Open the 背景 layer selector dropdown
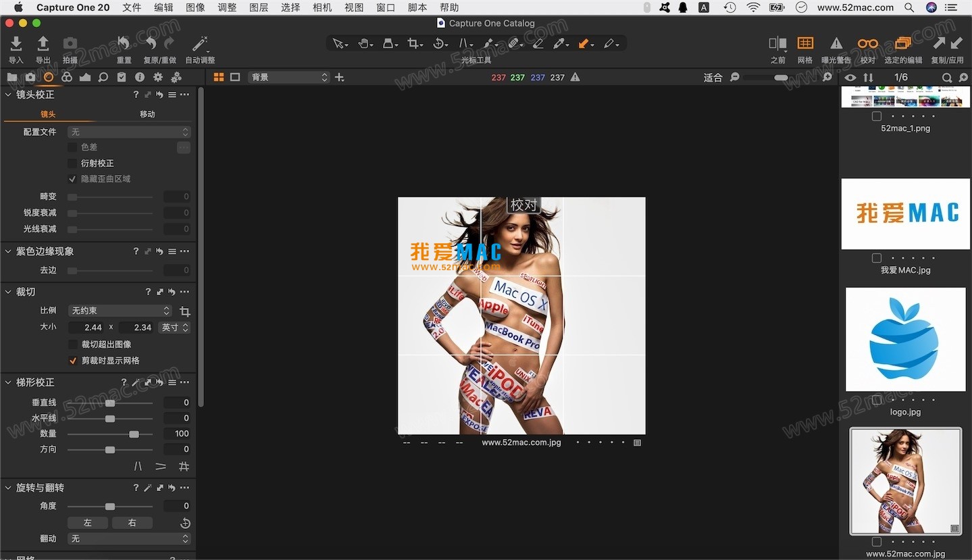Image resolution: width=972 pixels, height=560 pixels. coord(289,77)
